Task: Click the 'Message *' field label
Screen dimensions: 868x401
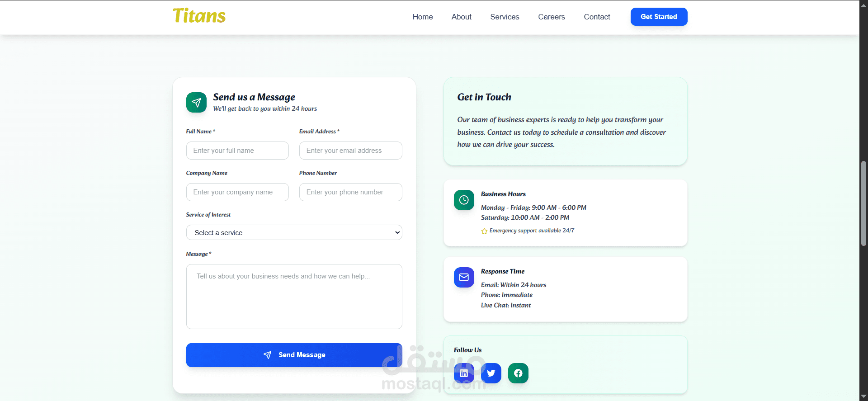Action: (x=198, y=254)
